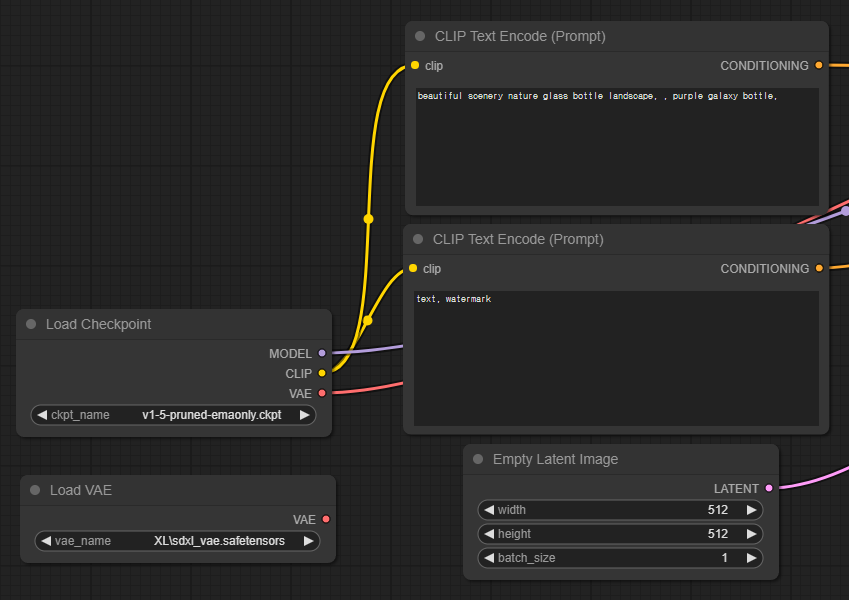This screenshot has height=600, width=849.
Task: Select the clip input dot on the watermark prompt node
Action: 414,268
